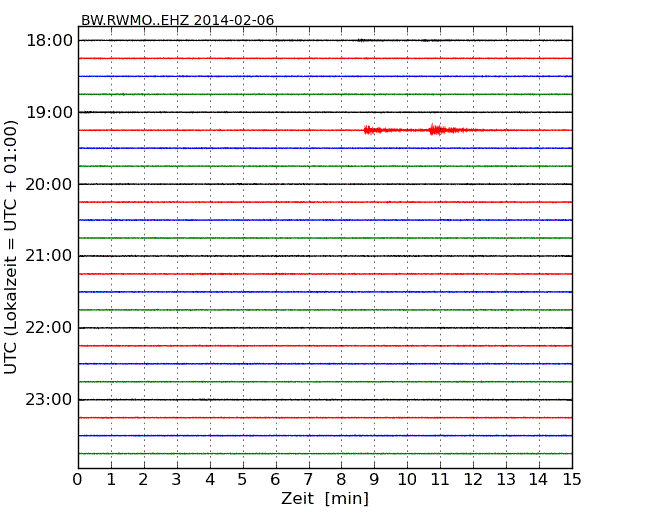
Task: Click the 19:00 time label
Action: tap(49, 112)
